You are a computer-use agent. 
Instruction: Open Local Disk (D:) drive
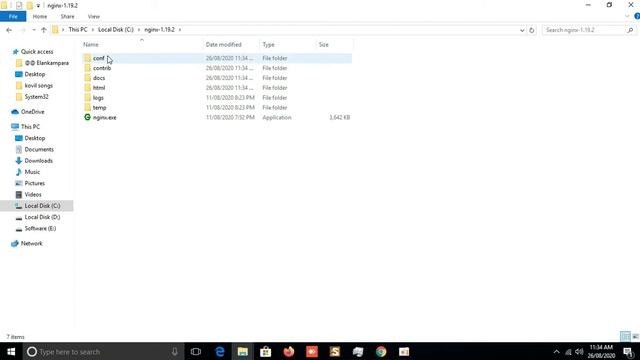(x=42, y=217)
